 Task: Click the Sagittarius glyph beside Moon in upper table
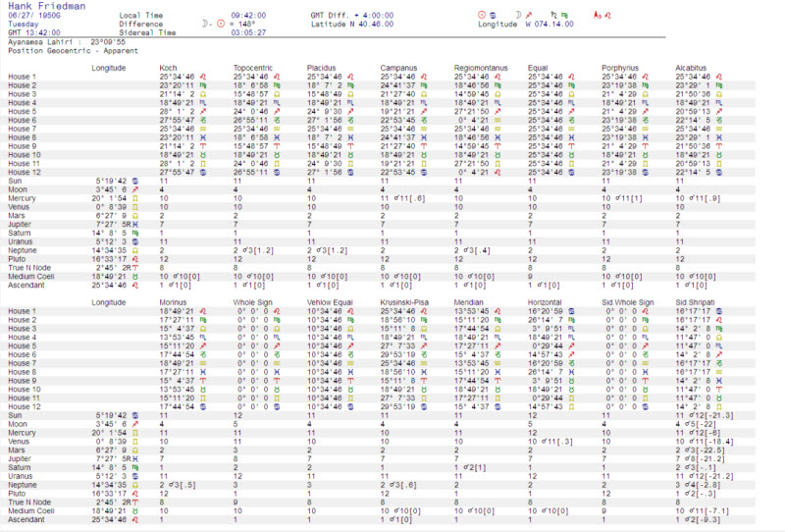tap(133, 188)
